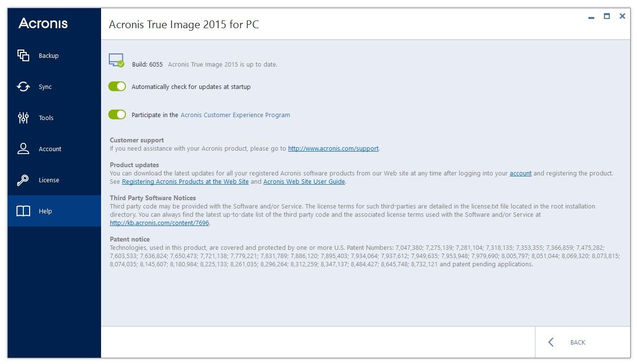The width and height of the screenshot is (637, 364).
Task: Click the Help book icon
Action: [23, 211]
